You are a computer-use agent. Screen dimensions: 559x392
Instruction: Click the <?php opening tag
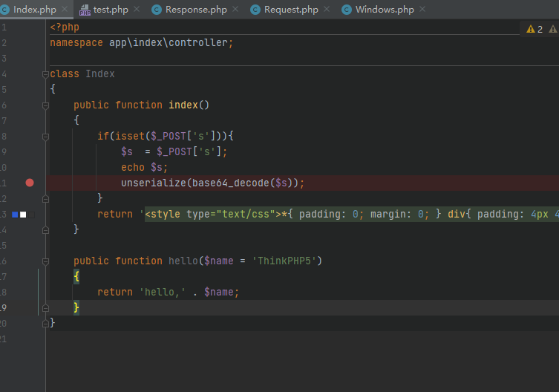tap(65, 27)
